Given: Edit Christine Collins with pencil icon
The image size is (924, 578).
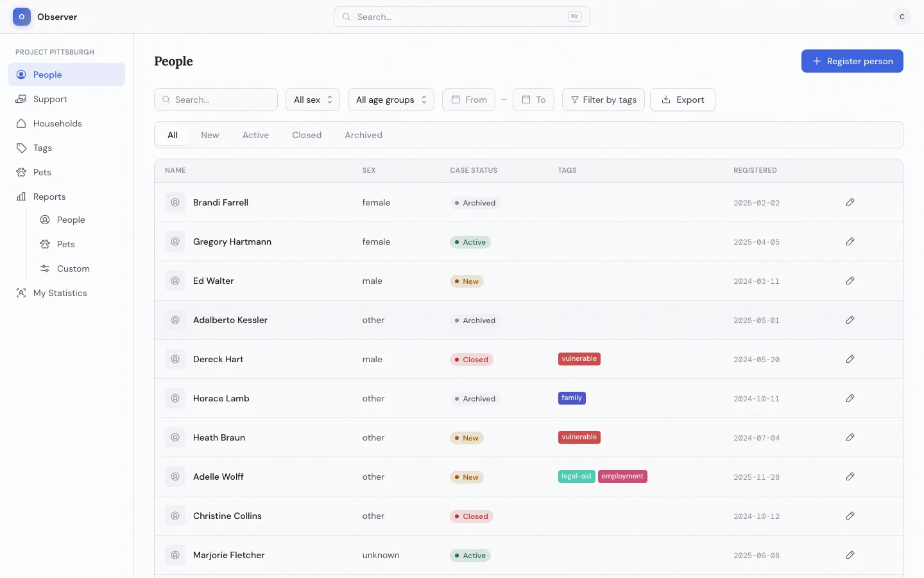Looking at the screenshot, I should point(850,516).
